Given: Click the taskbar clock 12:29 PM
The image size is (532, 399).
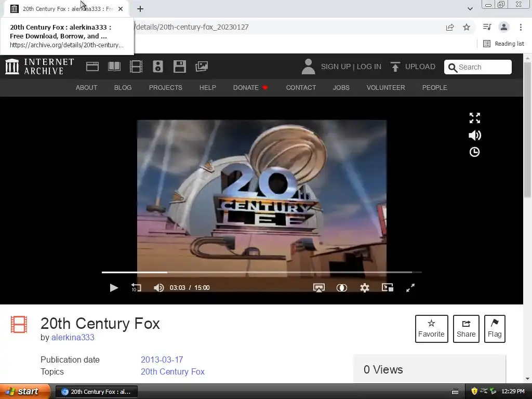Looking at the screenshot, I should (x=513, y=391).
